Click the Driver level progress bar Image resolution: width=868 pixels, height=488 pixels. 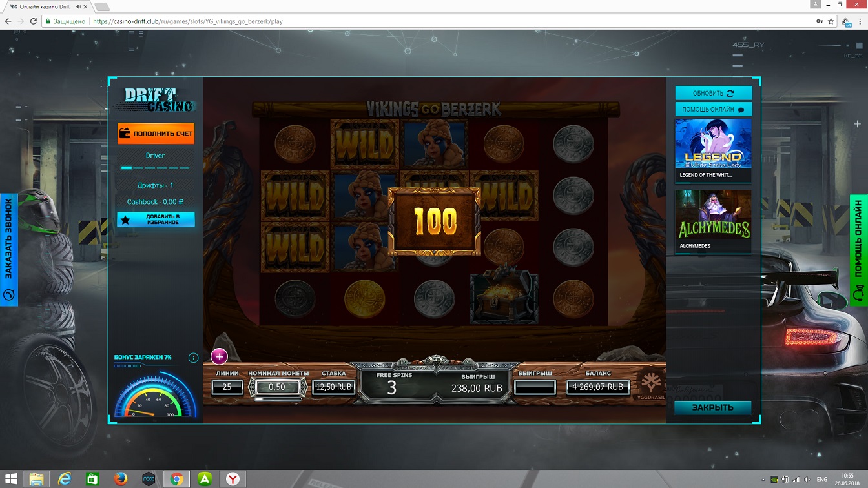pos(155,168)
